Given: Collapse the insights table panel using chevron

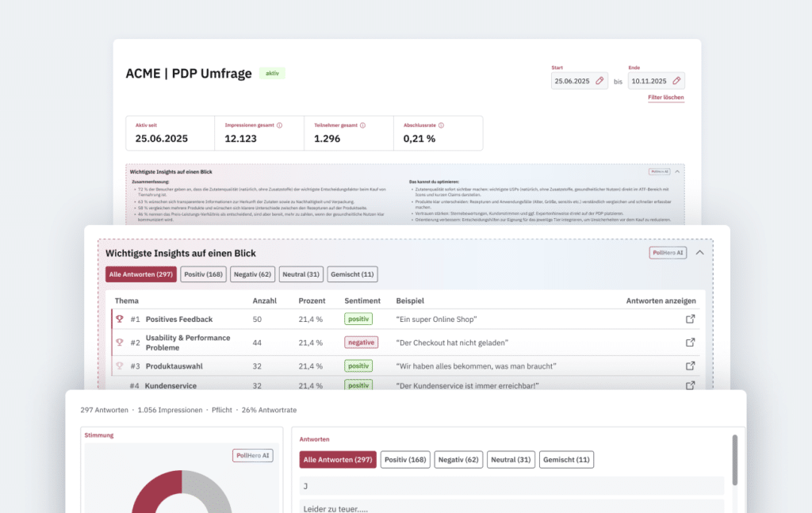Looking at the screenshot, I should [x=699, y=253].
